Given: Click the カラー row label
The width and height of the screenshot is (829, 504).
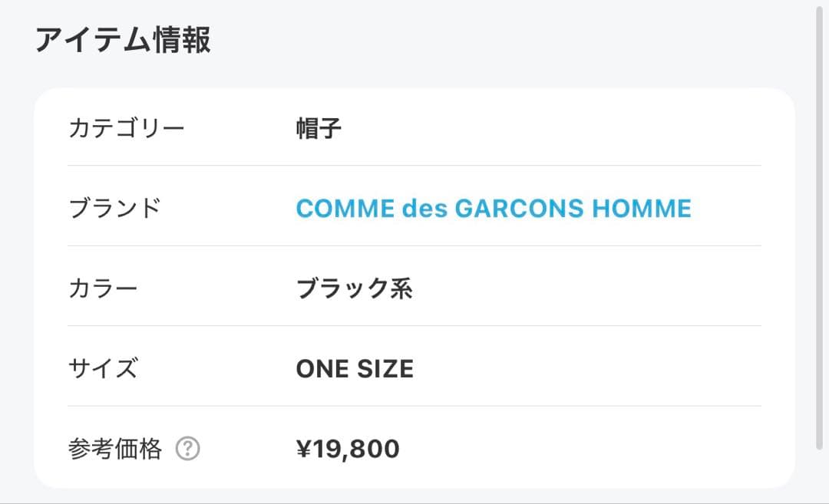Looking at the screenshot, I should point(104,288).
